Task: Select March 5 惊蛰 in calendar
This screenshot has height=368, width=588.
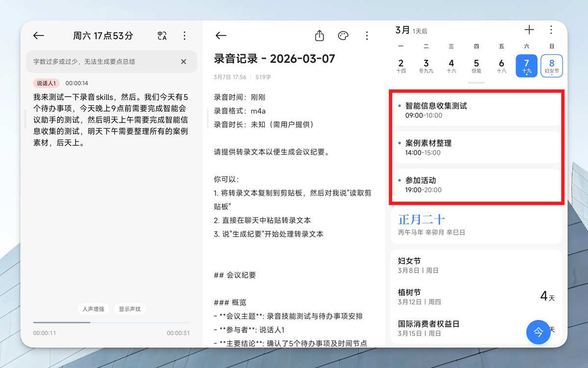Action: [476, 66]
